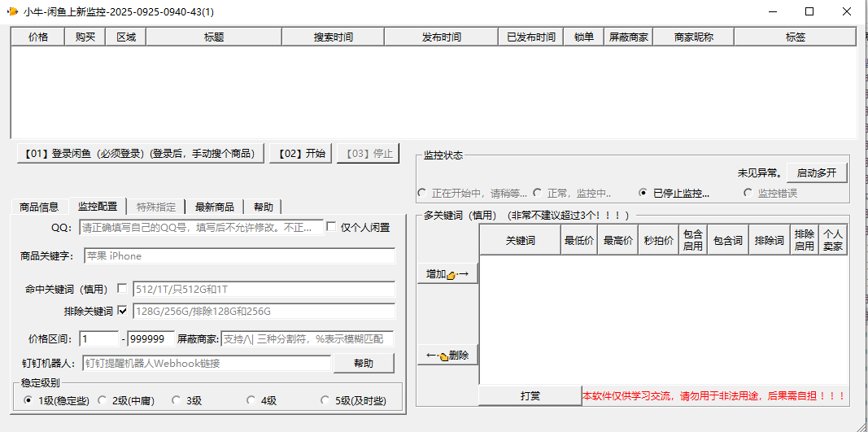Enable the 仅个人闲置 checkbox
The height and width of the screenshot is (432, 868).
(331, 228)
